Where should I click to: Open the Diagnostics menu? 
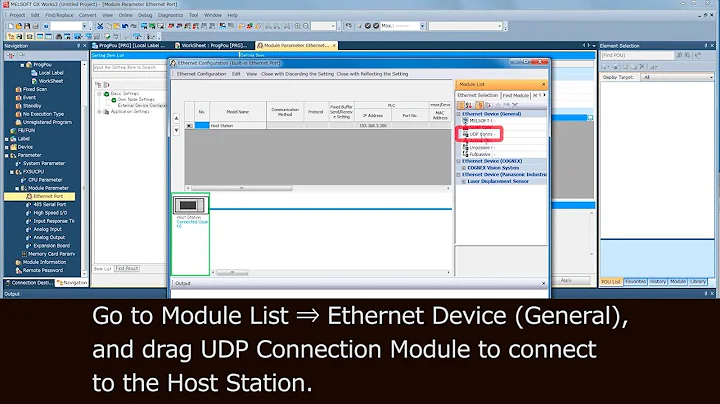(x=170, y=15)
